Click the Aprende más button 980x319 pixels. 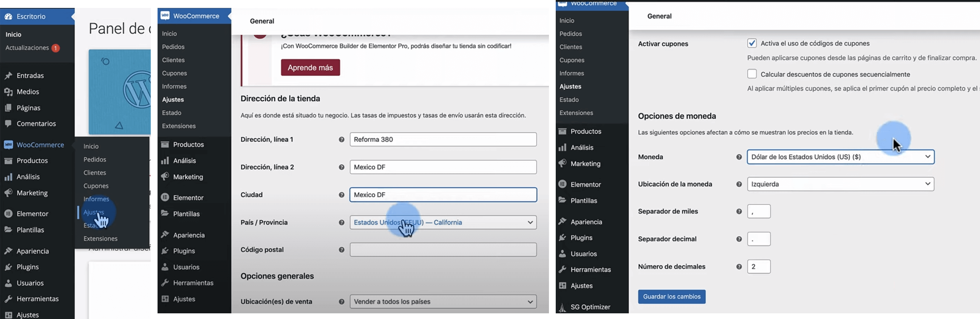coord(310,67)
